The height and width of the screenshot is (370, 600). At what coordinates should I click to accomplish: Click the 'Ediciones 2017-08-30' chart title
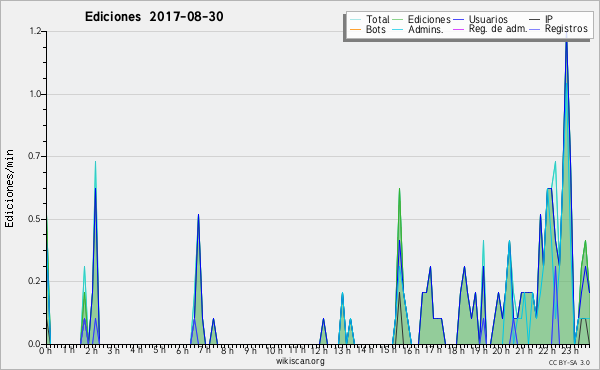(154, 16)
